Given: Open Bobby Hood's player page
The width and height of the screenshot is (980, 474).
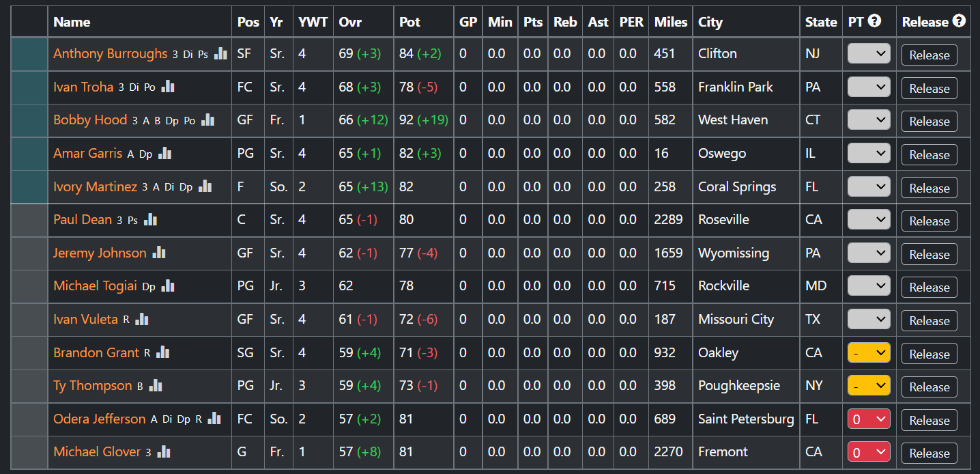Looking at the screenshot, I should (x=90, y=120).
